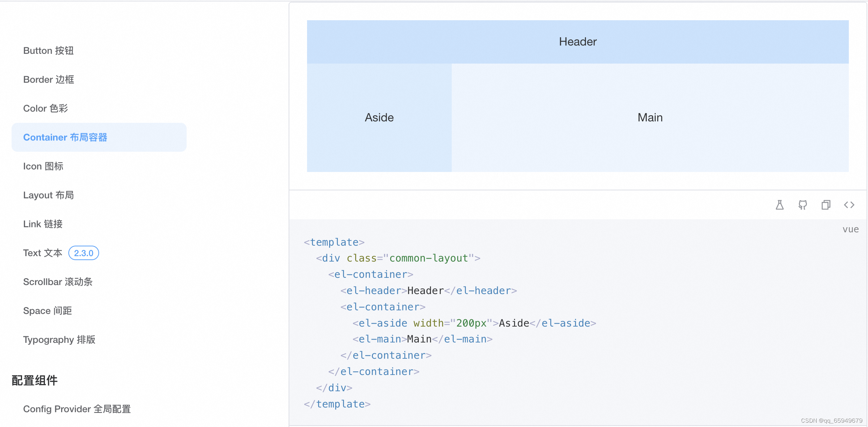Open Typography 排版 sidebar link
The width and height of the screenshot is (868, 427).
coord(59,340)
